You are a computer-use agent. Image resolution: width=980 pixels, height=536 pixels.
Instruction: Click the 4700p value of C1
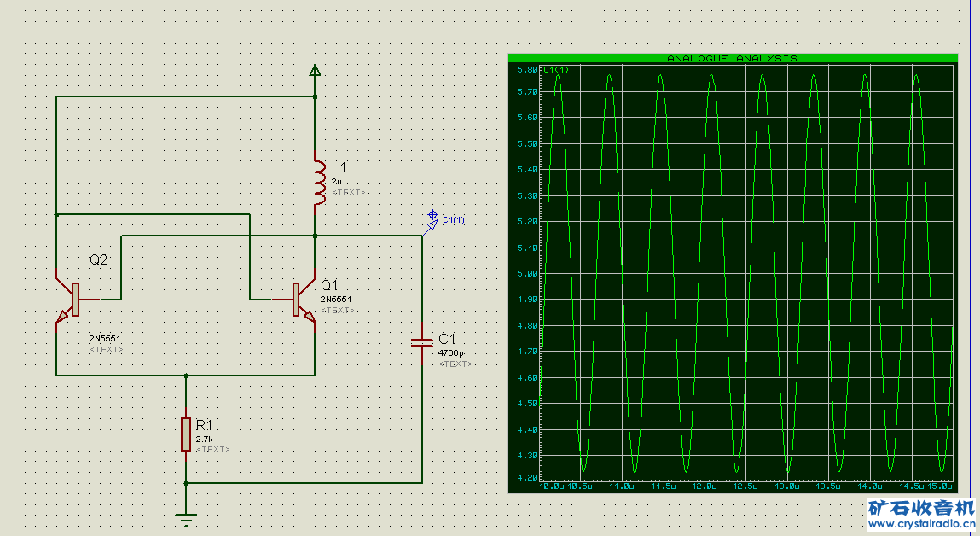(x=450, y=352)
